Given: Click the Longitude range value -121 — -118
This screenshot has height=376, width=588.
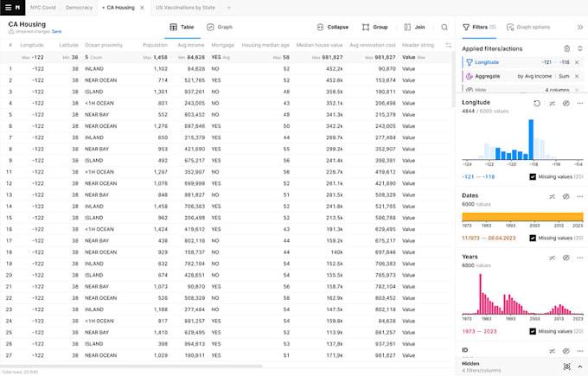Looking at the screenshot, I should [478, 176].
